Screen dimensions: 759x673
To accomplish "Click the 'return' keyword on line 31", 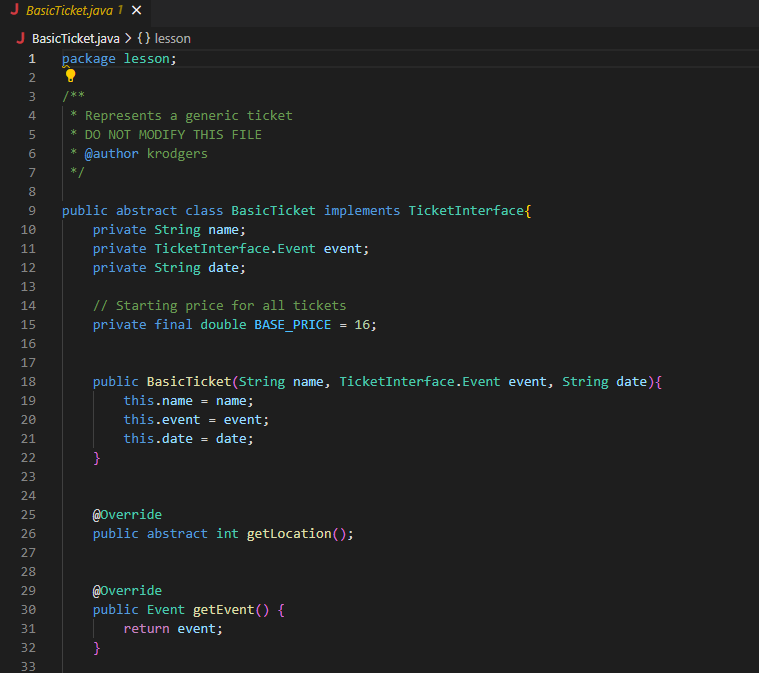I will (146, 629).
